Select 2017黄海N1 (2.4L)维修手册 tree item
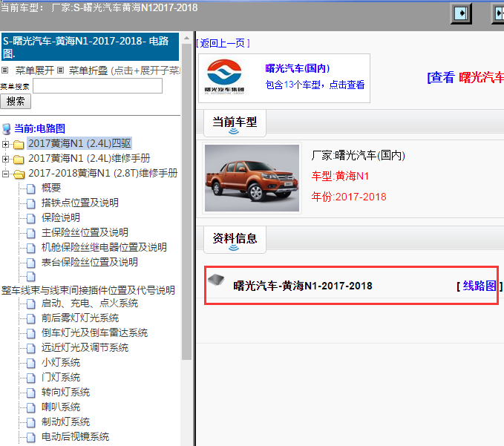The height and width of the screenshot is (446, 504). click(x=89, y=158)
